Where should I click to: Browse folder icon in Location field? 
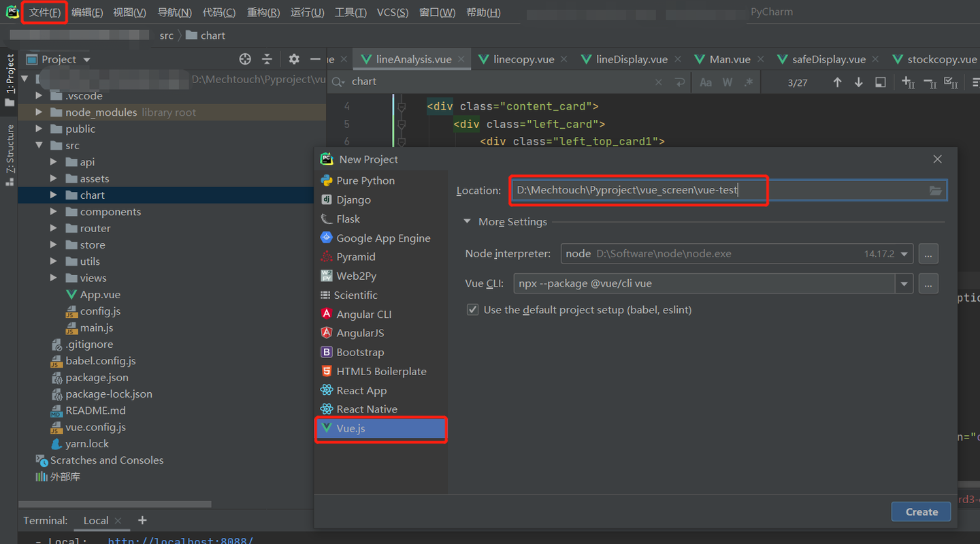[936, 191]
